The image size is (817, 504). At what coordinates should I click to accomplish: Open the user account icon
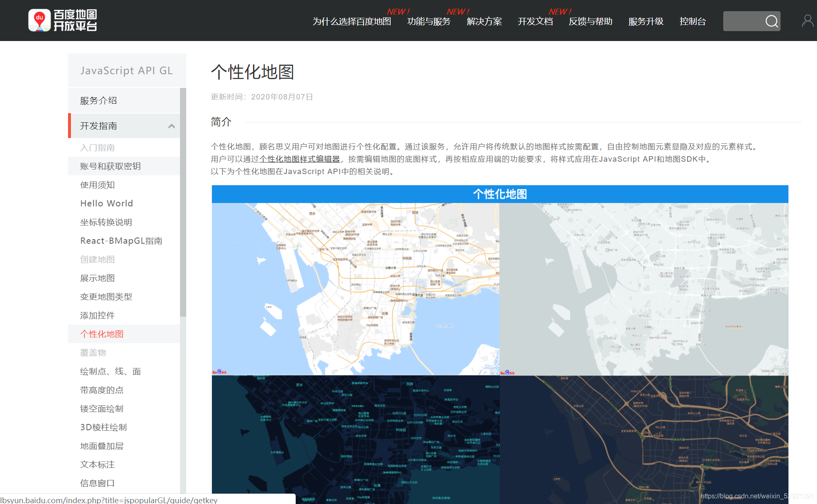click(807, 21)
